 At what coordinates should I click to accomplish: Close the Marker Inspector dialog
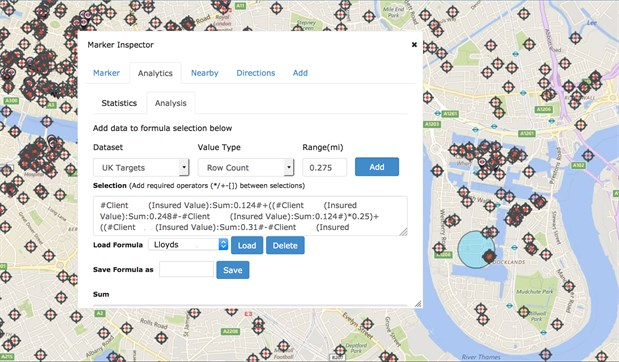click(414, 45)
